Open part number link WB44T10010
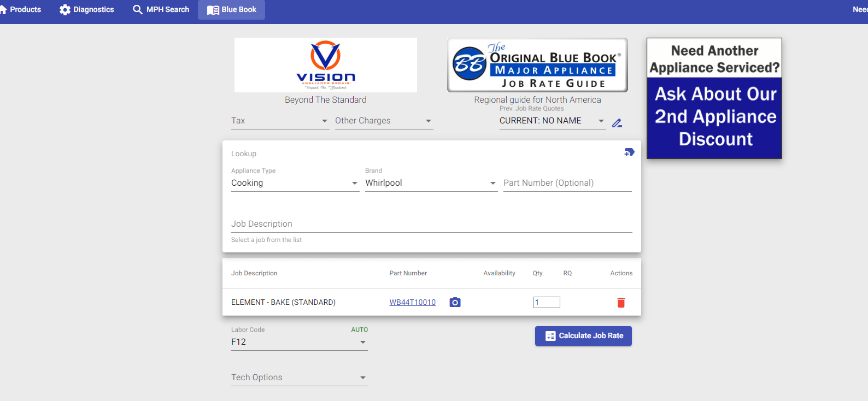Viewport: 868px width, 401px height. tap(413, 302)
